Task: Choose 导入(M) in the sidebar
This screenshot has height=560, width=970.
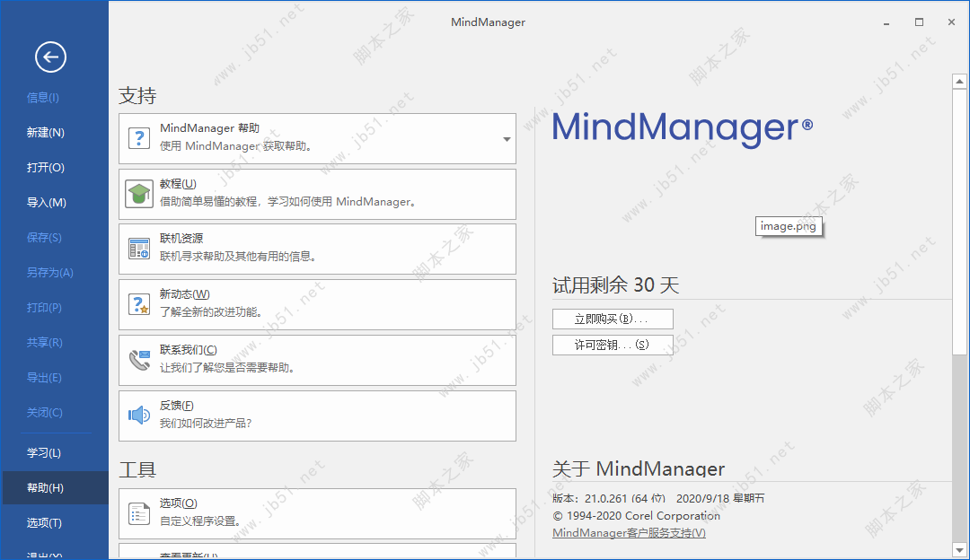Action: (x=47, y=202)
